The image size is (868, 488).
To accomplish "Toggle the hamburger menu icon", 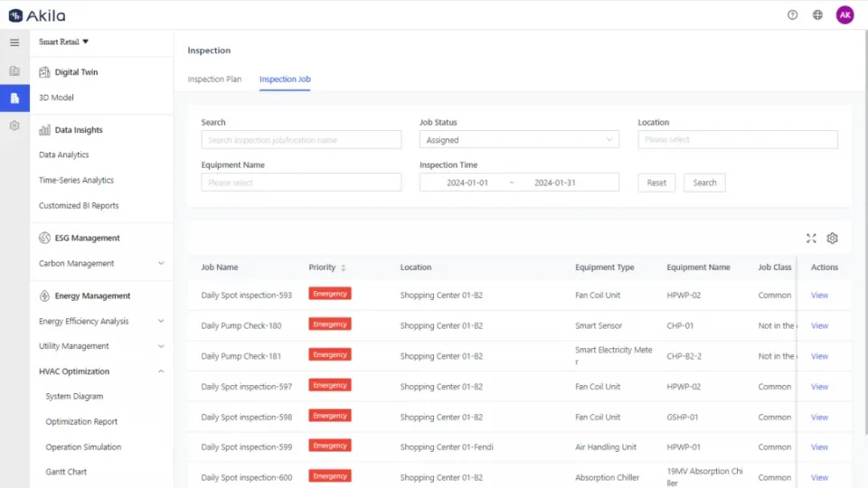I will tap(14, 42).
